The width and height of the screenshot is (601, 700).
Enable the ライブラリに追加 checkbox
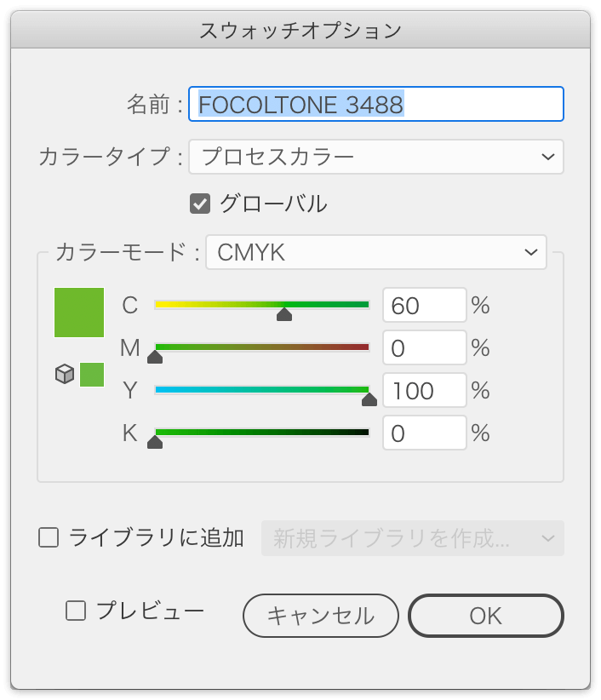pyautogui.click(x=49, y=537)
